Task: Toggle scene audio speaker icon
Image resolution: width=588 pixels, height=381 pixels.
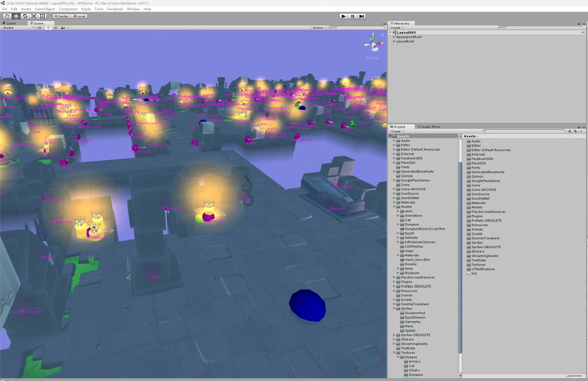Action: click(x=55, y=28)
